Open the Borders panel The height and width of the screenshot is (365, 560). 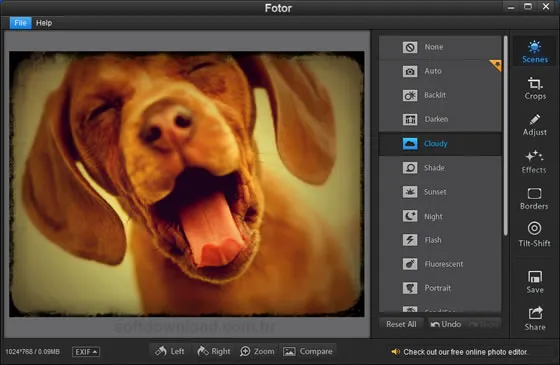(x=534, y=199)
